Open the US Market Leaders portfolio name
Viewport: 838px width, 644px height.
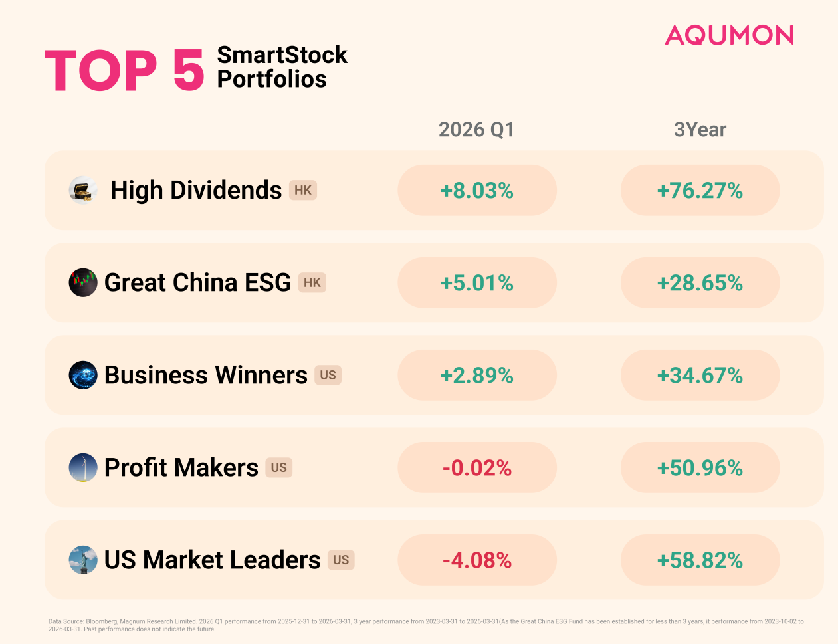pyautogui.click(x=213, y=560)
